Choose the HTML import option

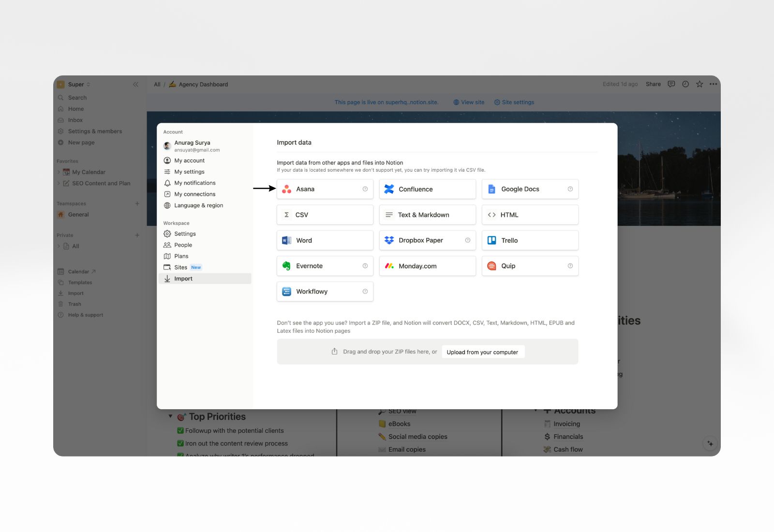pos(530,215)
